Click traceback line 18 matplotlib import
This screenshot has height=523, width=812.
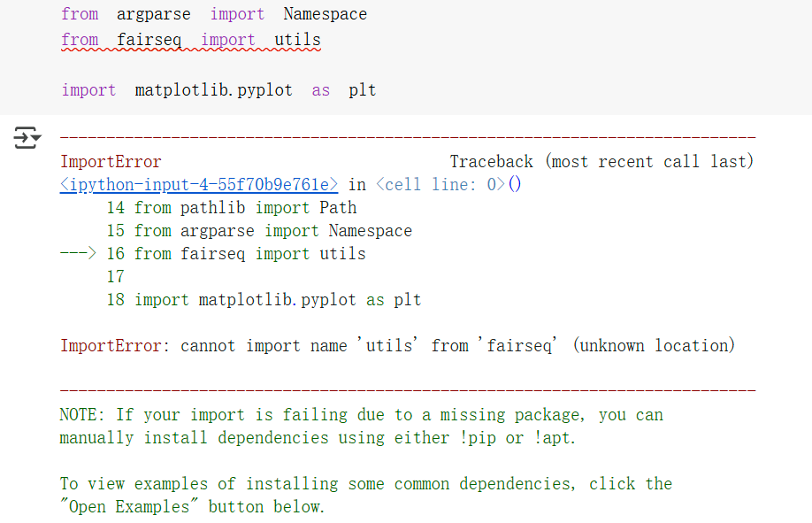[277, 299]
